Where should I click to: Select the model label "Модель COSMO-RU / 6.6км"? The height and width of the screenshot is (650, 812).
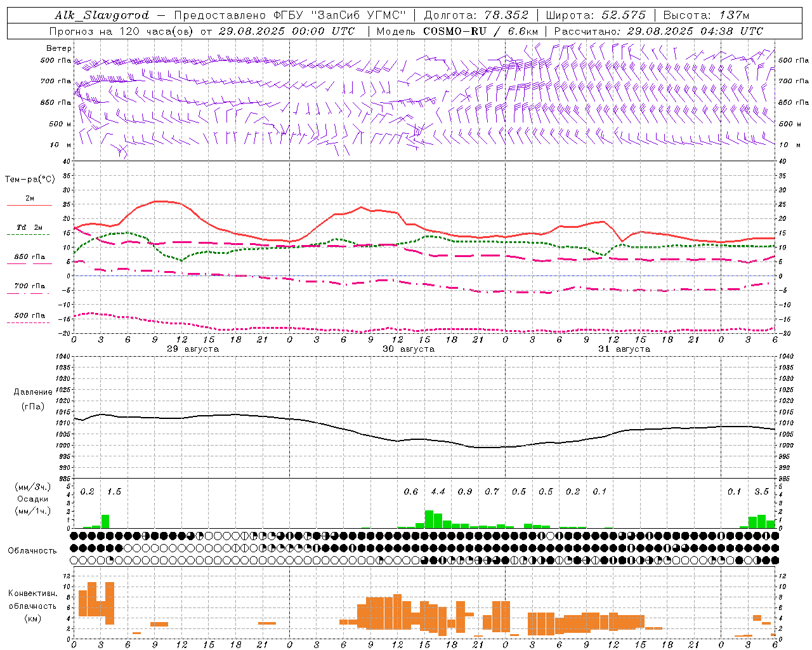point(457,31)
